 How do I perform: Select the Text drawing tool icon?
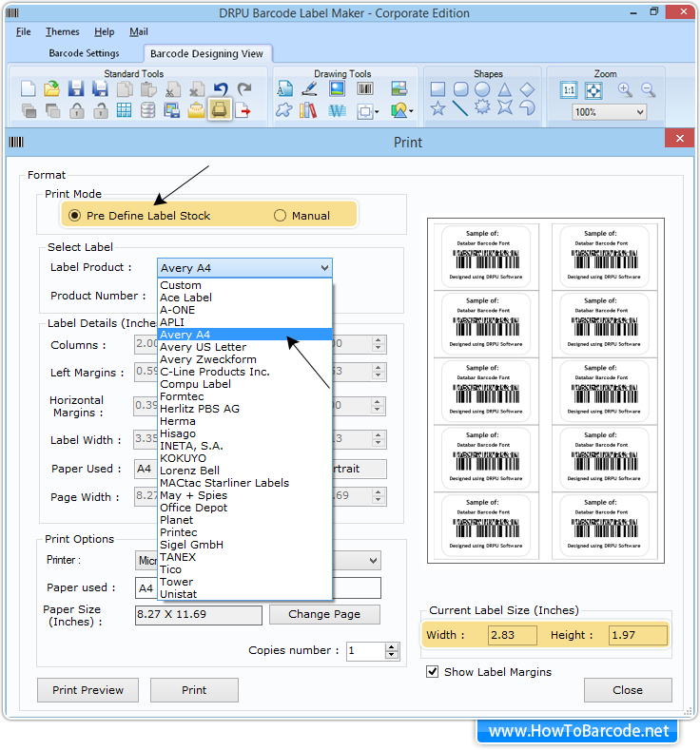pos(284,89)
